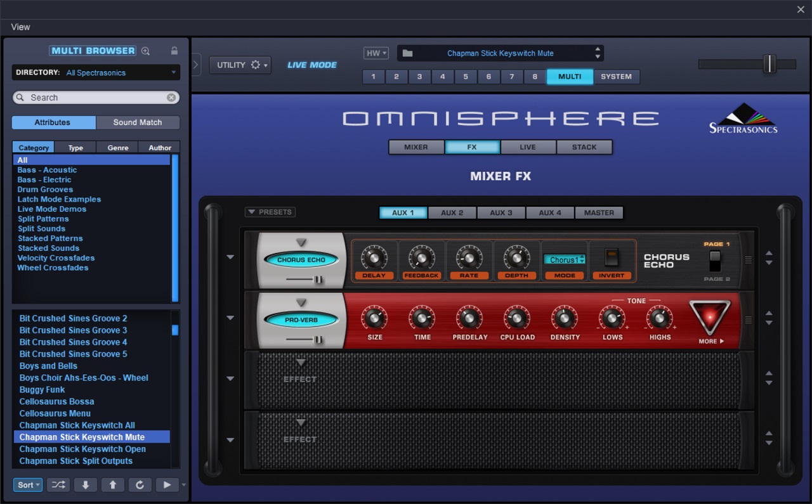Step to previous patch with up arrow
This screenshot has height=504, width=812.
point(112,485)
